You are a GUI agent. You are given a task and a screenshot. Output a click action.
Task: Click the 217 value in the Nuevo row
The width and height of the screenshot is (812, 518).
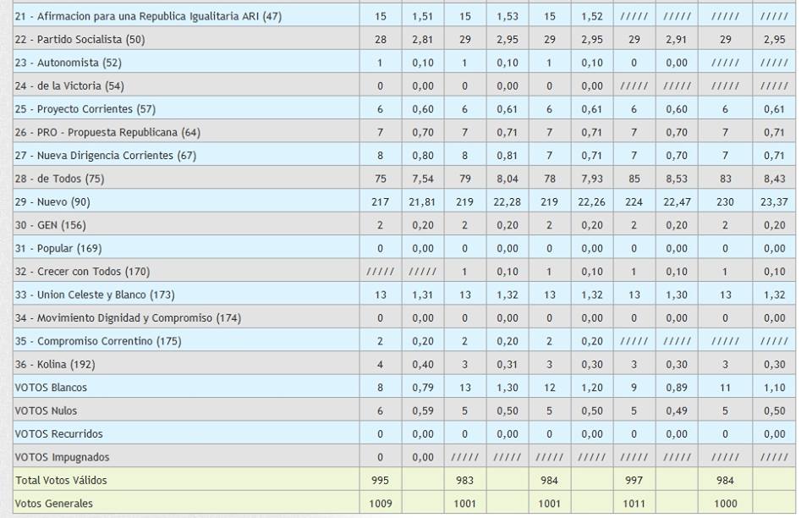pyautogui.click(x=380, y=202)
